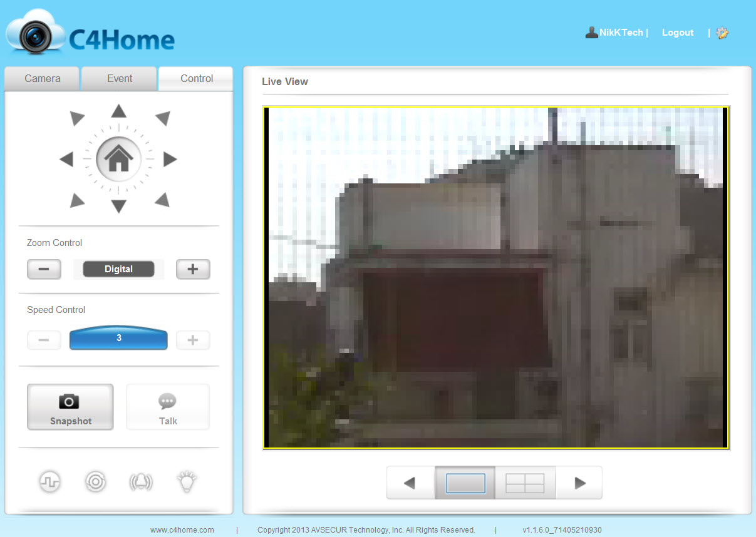The image size is (756, 537).
Task: Move camera diagonally down-right
Action: click(x=162, y=200)
